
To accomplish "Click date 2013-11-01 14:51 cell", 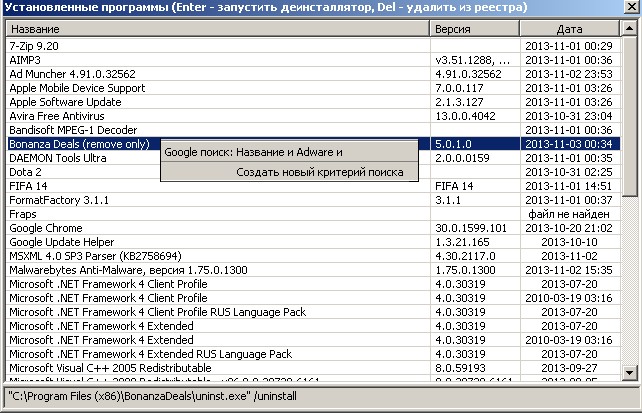I will [570, 186].
